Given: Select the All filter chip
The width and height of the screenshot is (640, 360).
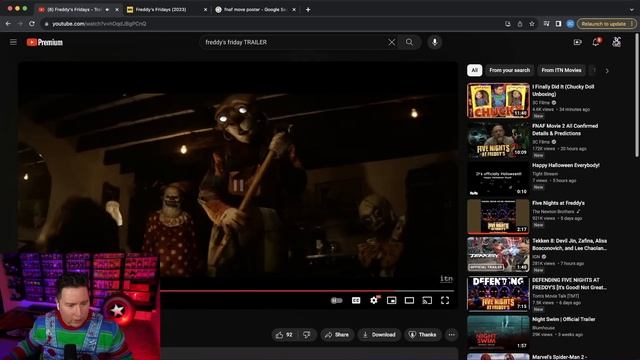Looking at the screenshot, I should click(474, 70).
